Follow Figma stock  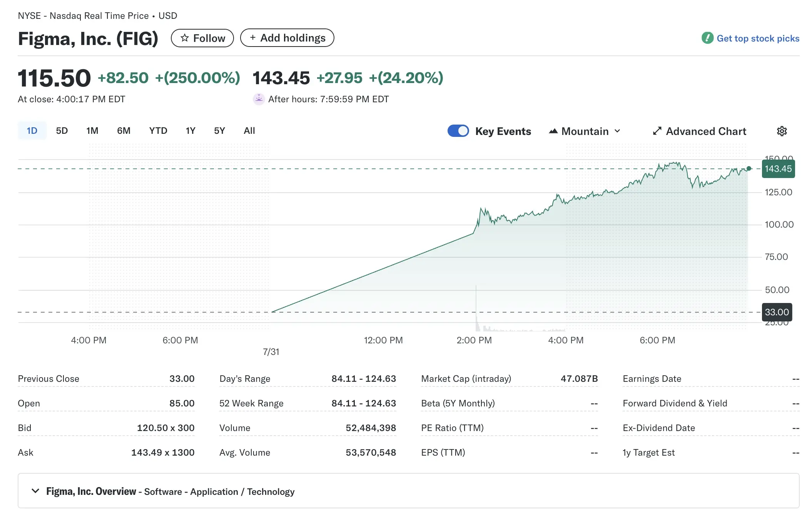coord(202,38)
